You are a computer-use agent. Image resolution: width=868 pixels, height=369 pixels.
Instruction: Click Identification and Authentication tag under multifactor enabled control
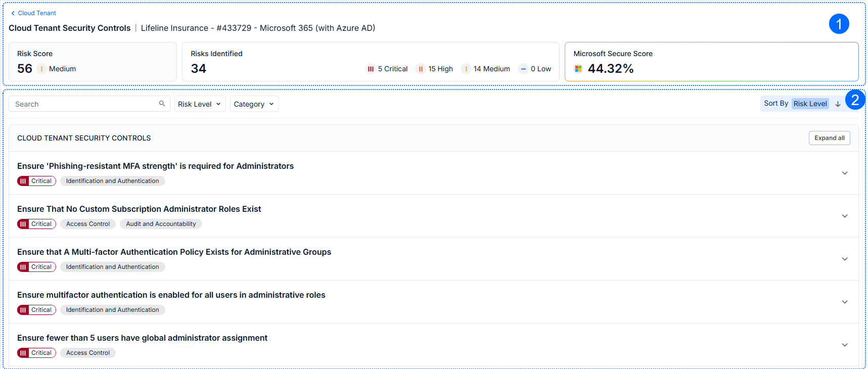pyautogui.click(x=112, y=310)
